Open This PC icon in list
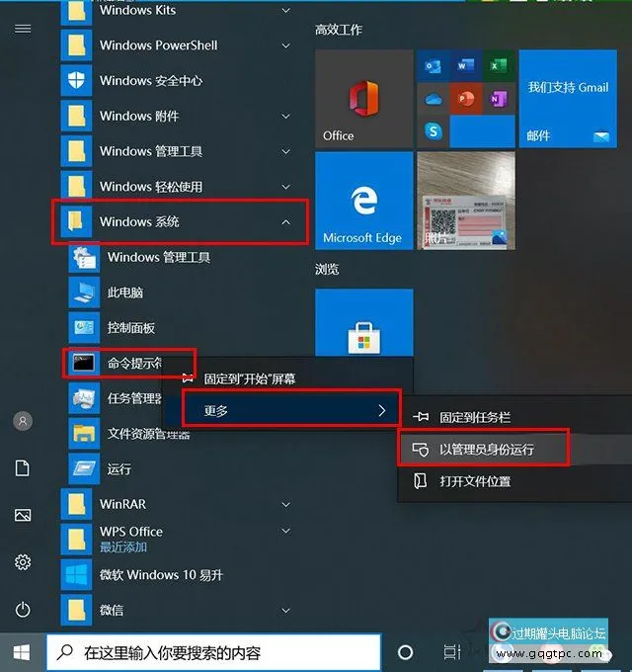Viewport: 632px width, 672px height. point(84,293)
